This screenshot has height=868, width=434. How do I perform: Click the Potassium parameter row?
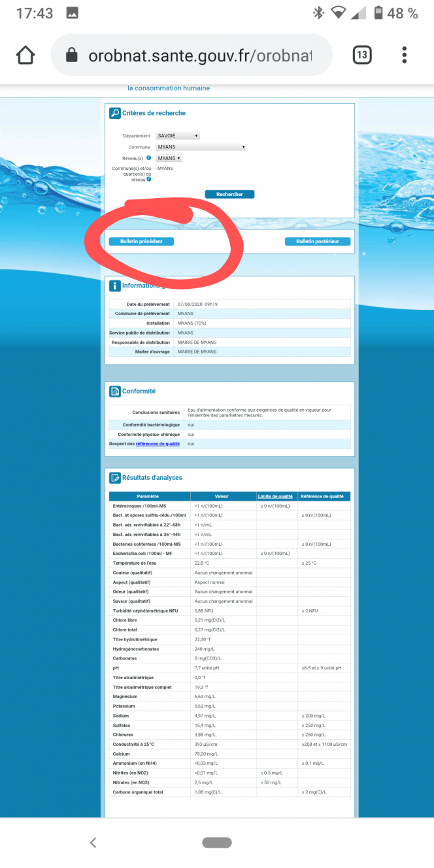coord(230,707)
